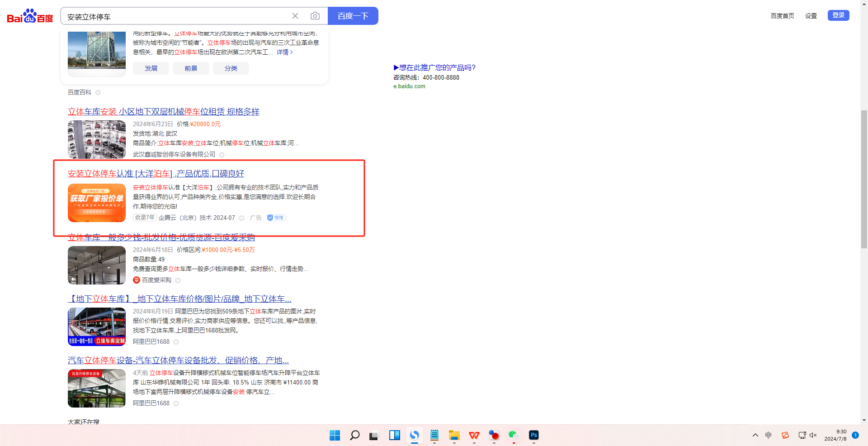Open the Sogou input S tray icon
This screenshot has width=868, height=446.
pos(785,435)
